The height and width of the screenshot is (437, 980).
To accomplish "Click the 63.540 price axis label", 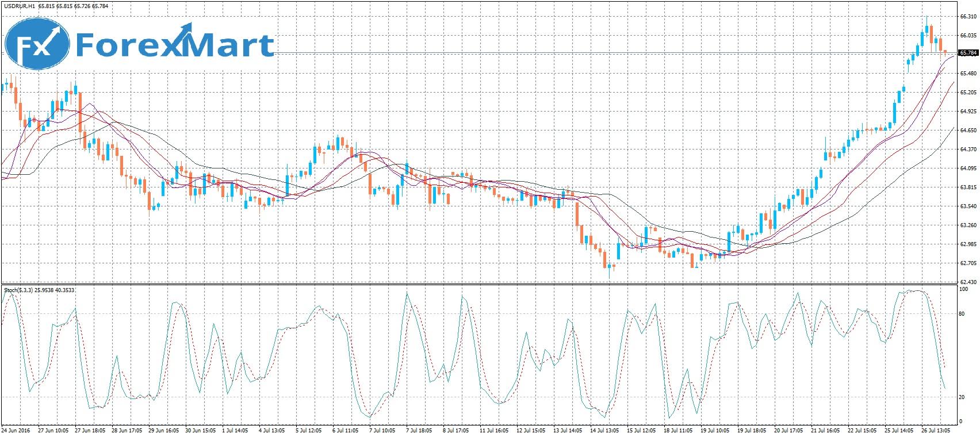I will click(968, 206).
